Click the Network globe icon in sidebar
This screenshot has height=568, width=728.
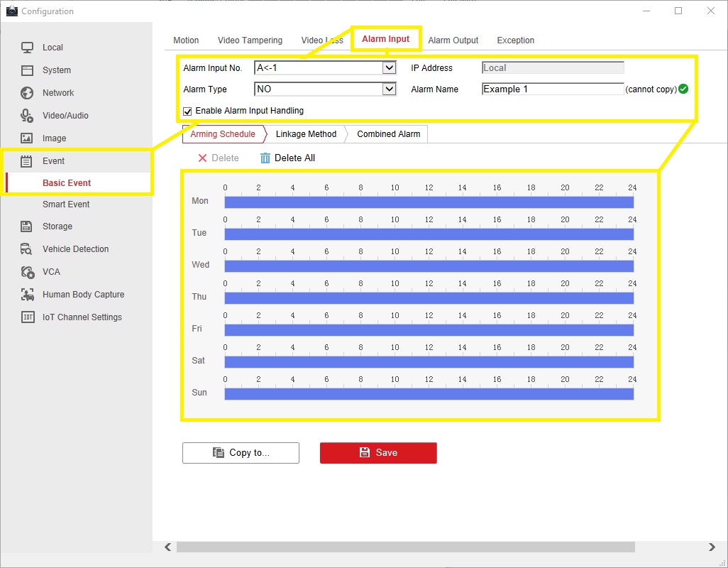pos(27,93)
